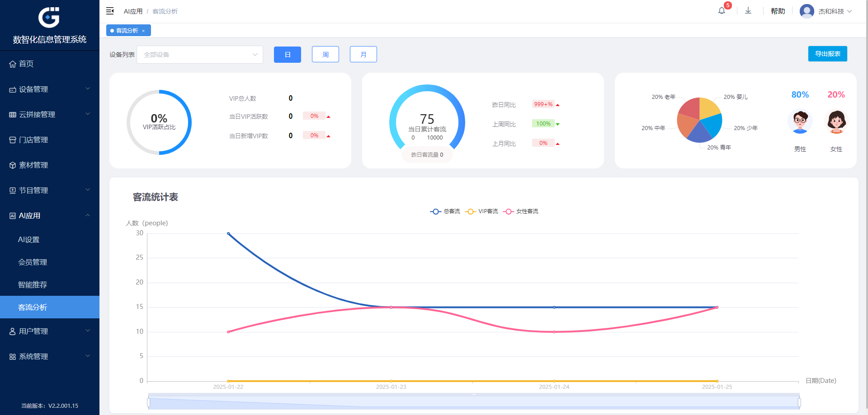
Task: Click the male gender avatar icon
Action: [800, 122]
